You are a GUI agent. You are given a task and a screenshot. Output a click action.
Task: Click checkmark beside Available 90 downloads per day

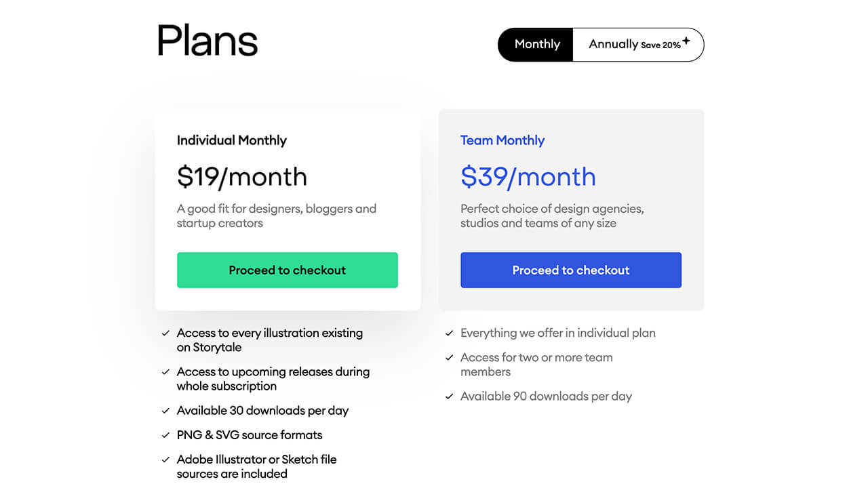(x=449, y=396)
